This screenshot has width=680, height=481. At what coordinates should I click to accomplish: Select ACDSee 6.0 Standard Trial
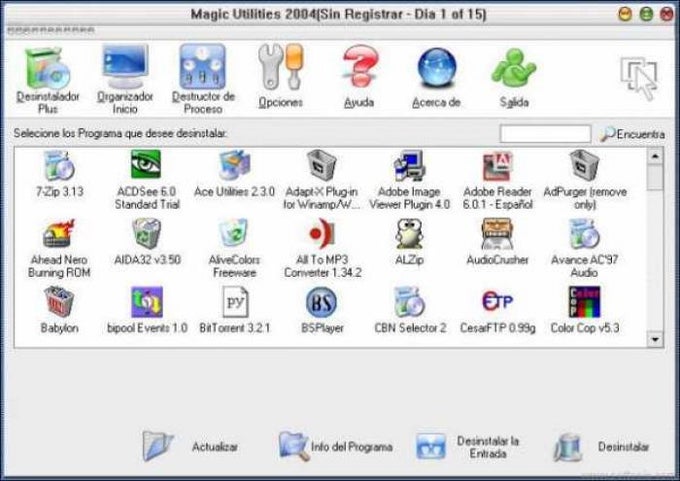(x=147, y=180)
